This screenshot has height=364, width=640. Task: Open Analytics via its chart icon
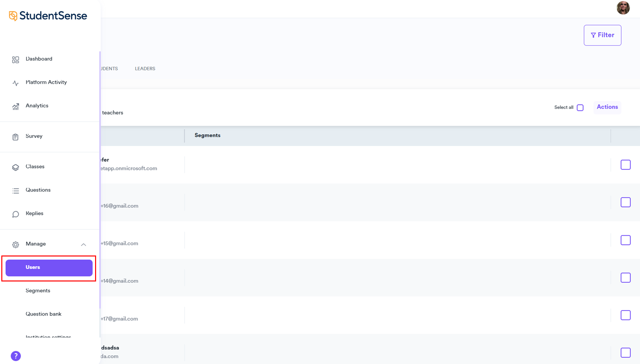click(x=15, y=107)
